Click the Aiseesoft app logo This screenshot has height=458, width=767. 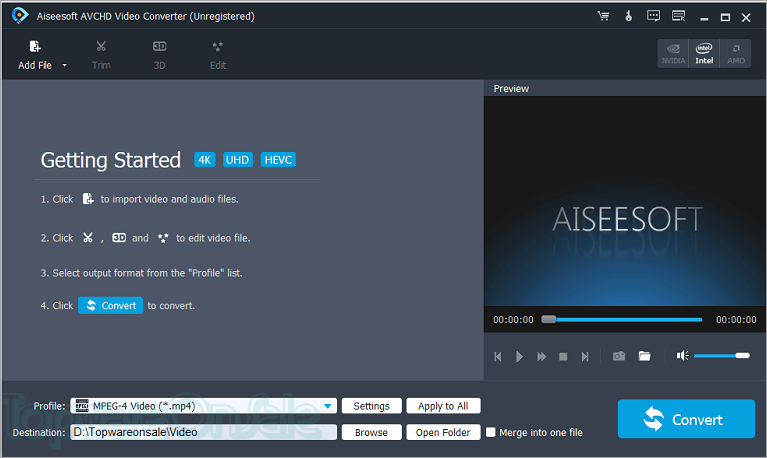coord(20,16)
